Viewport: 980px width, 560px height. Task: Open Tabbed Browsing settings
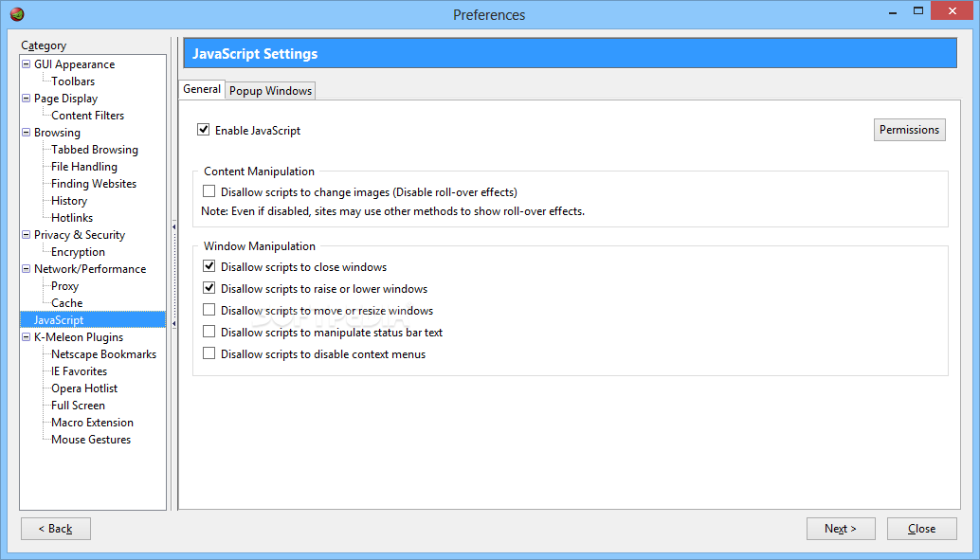click(95, 150)
